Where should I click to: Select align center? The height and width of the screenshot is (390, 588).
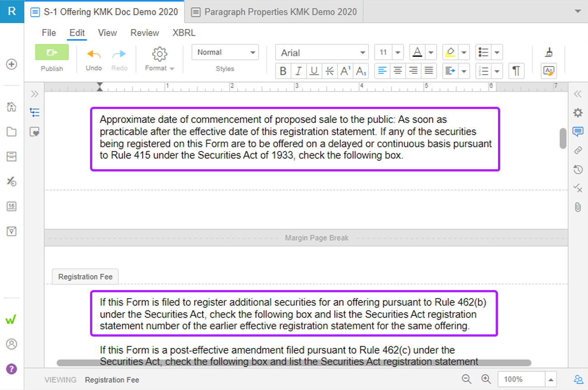(x=398, y=71)
